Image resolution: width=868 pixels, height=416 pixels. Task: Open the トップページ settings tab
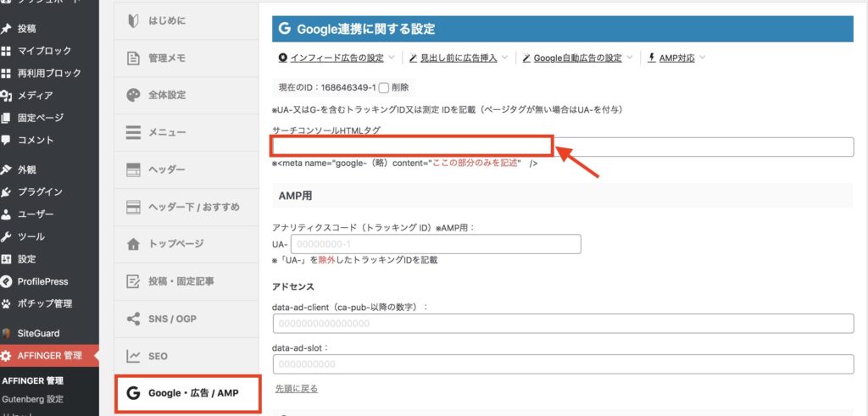pyautogui.click(x=186, y=244)
